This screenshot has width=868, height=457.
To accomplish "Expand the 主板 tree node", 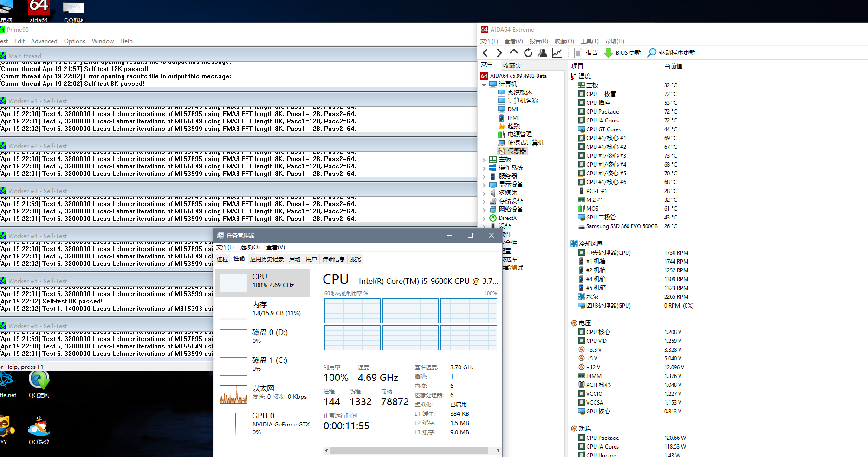I will [484, 160].
